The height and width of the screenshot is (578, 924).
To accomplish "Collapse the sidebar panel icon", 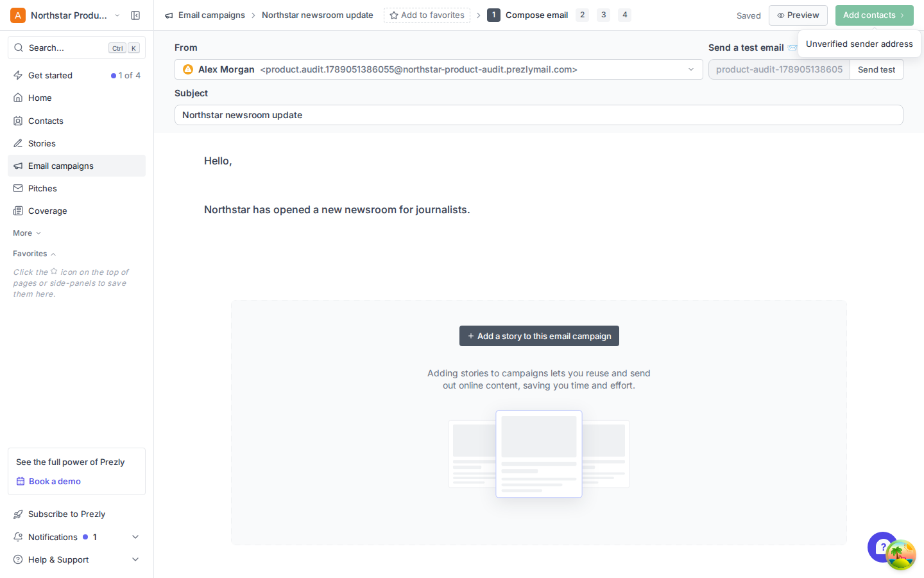I will click(135, 15).
